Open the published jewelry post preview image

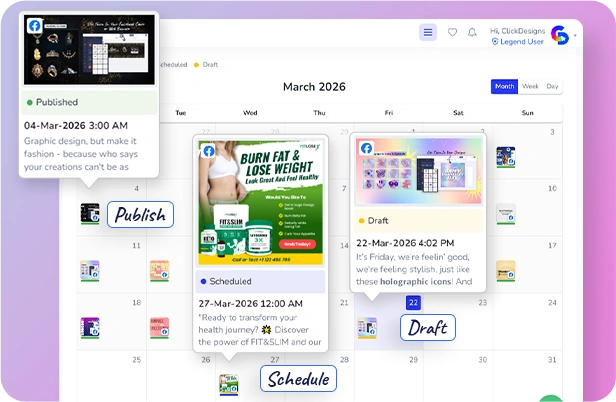[x=89, y=50]
